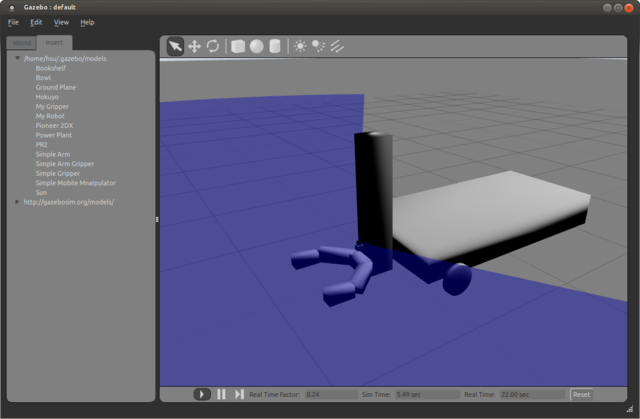Image resolution: width=640 pixels, height=419 pixels.
Task: Click the Real Time Factor field
Action: (x=330, y=395)
